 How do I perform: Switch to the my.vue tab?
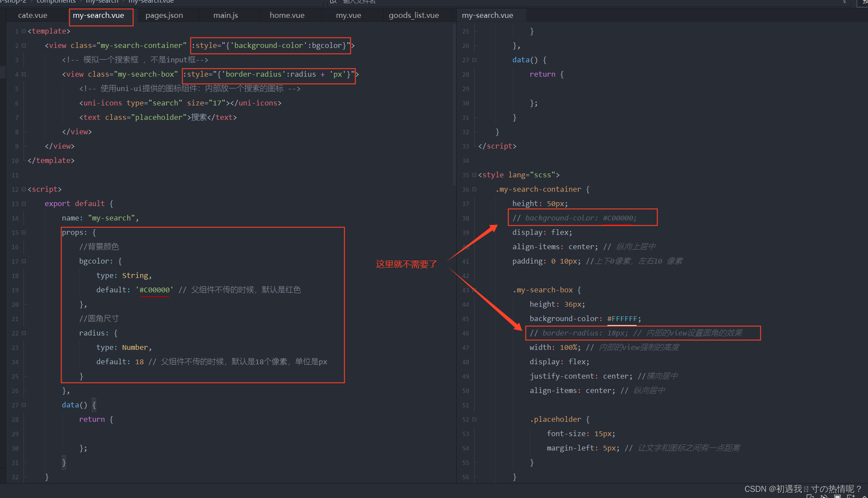(x=349, y=15)
